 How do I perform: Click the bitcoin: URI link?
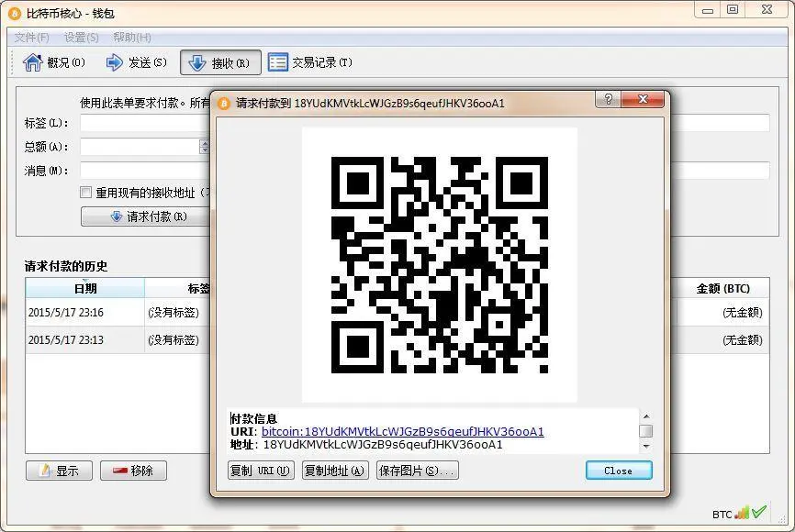point(403,432)
